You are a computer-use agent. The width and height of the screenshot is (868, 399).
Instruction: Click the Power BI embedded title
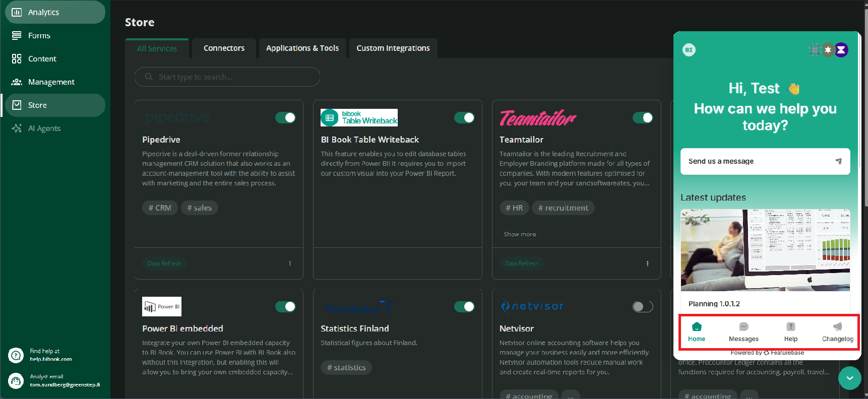pyautogui.click(x=182, y=328)
